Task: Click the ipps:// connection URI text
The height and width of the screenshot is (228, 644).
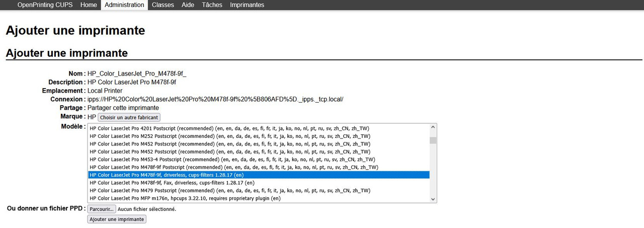Action: point(215,99)
